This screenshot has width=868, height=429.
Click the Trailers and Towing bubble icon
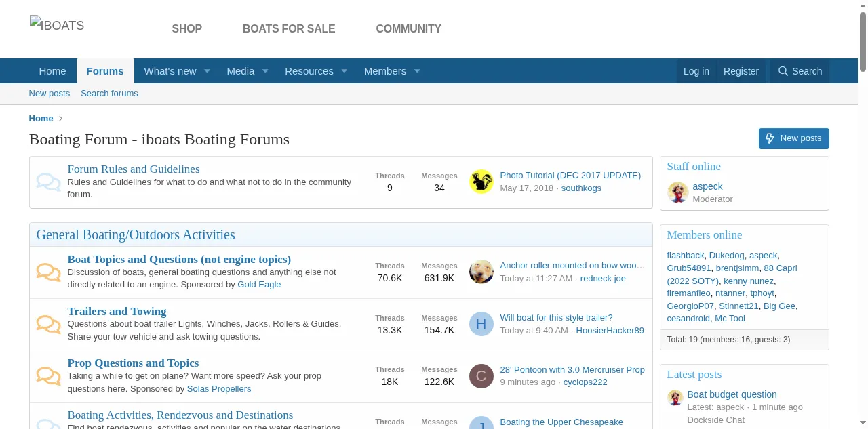pos(48,325)
